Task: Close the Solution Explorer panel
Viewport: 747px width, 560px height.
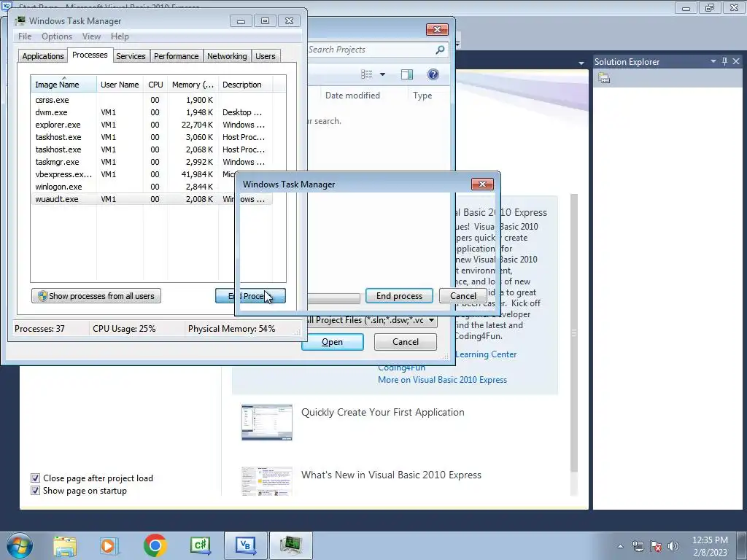Action: click(736, 61)
